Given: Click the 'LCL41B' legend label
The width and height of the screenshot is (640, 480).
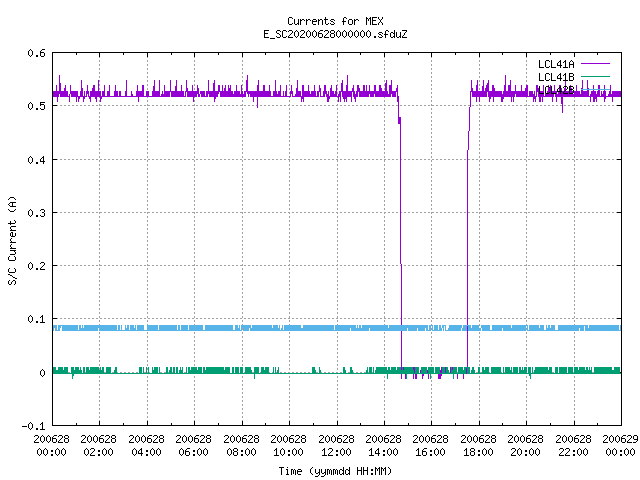Looking at the screenshot, I should (556, 77).
